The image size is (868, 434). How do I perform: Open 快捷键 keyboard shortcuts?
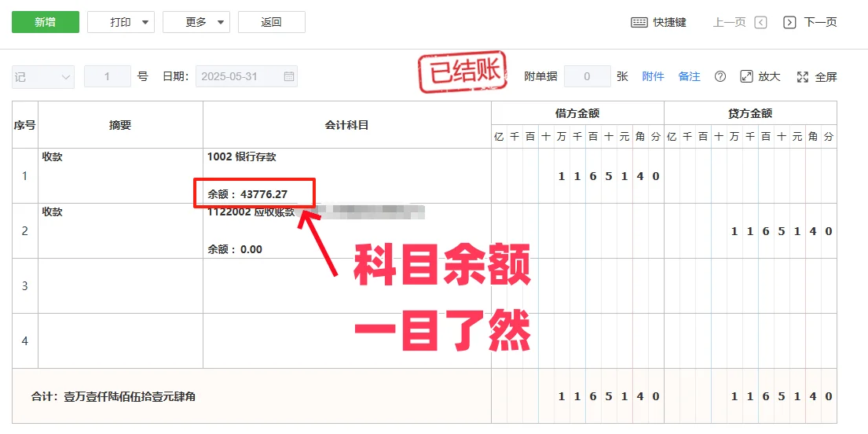pos(659,22)
